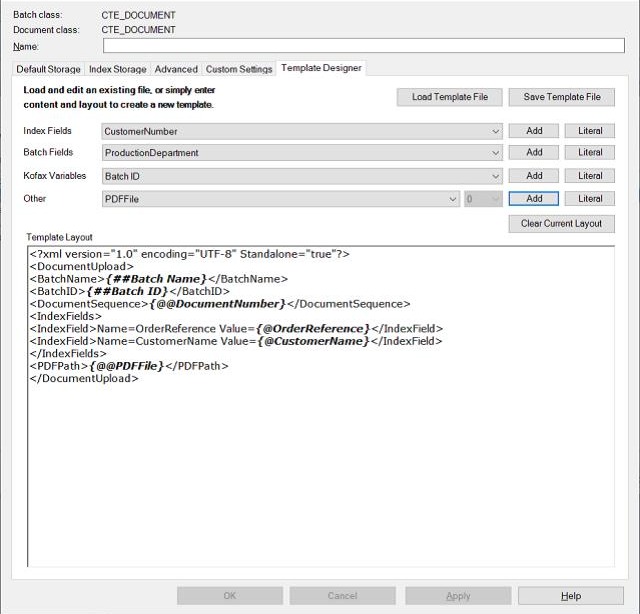Screen dimensions: 640x614
Task: Open the Other dropdown showing PDFFile
Action: tap(281, 199)
